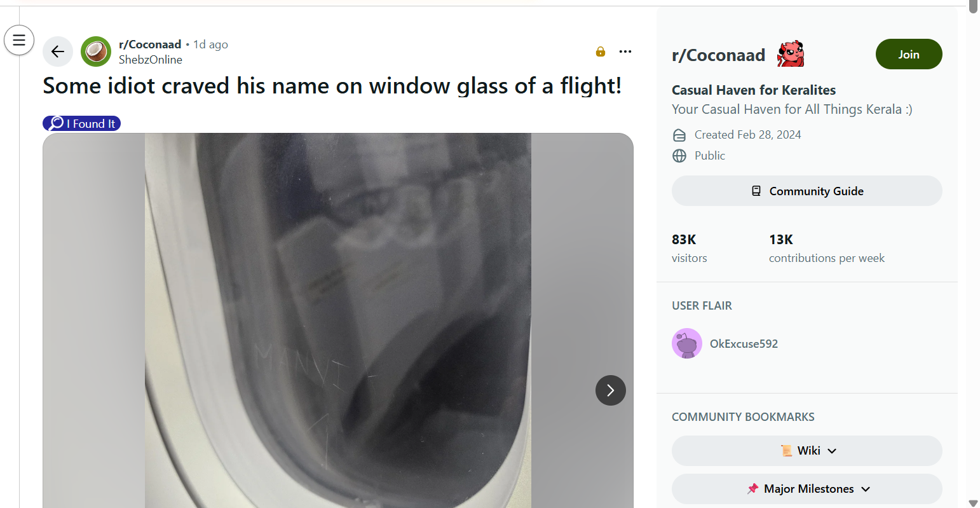980x508 pixels.
Task: Open the hamburger navigation menu
Action: 19,40
